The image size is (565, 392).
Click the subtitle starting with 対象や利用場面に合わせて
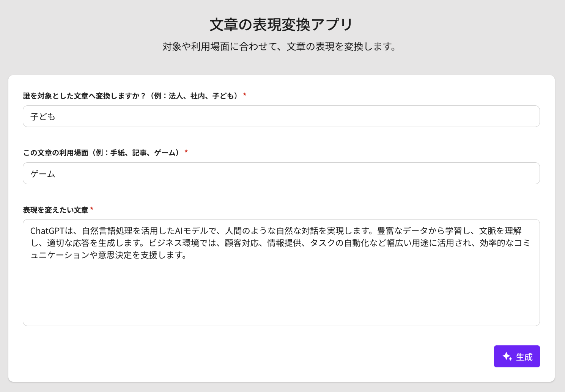tap(280, 47)
